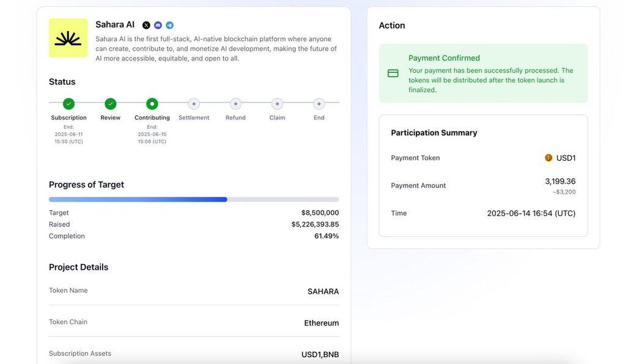Click the Payment Confirmed heading
The height and width of the screenshot is (364, 631).
point(444,58)
